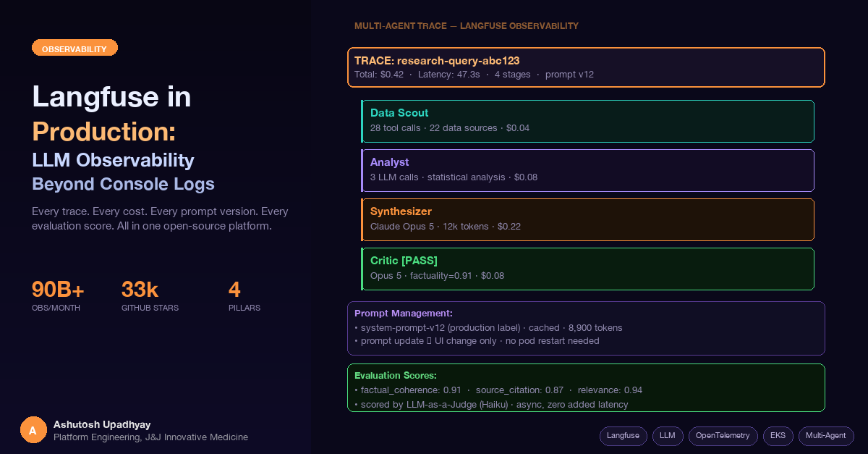Click the factual_coherence: 0.91 score line
Screen dimensions: 868x454
pyautogui.click(x=498, y=390)
